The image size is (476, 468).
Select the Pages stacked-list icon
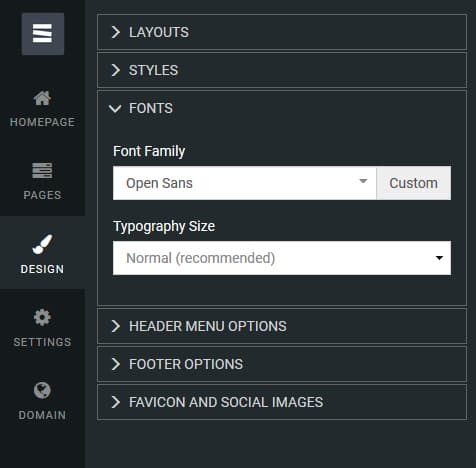[x=42, y=171]
